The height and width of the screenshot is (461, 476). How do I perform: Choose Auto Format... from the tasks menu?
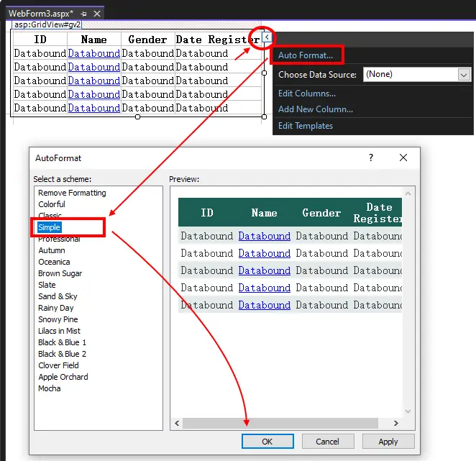pos(306,55)
